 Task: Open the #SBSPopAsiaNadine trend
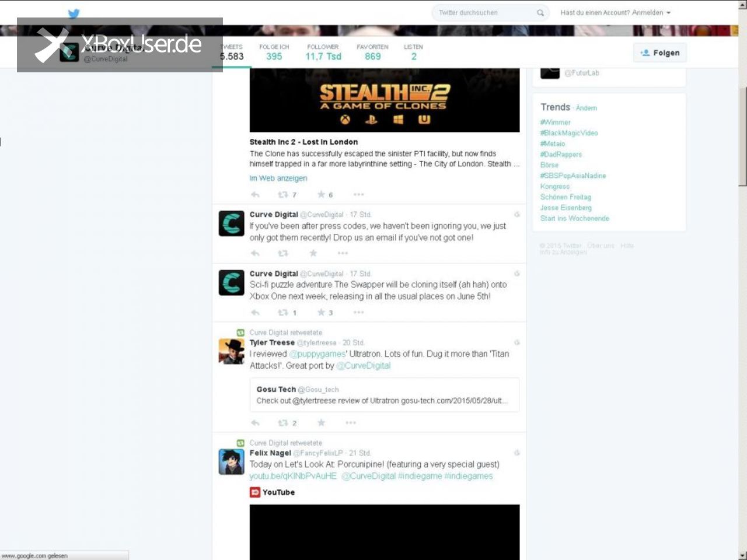click(x=573, y=176)
